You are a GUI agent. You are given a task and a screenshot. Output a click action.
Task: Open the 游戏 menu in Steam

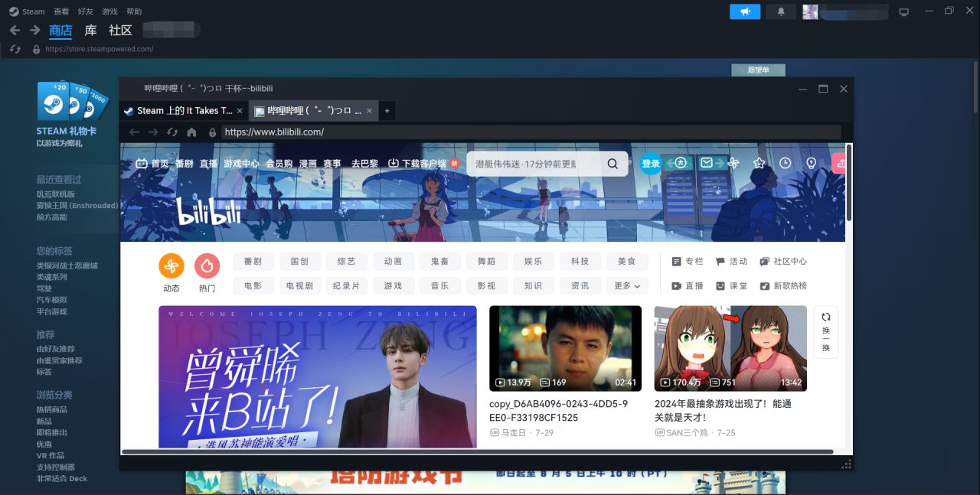click(x=109, y=11)
